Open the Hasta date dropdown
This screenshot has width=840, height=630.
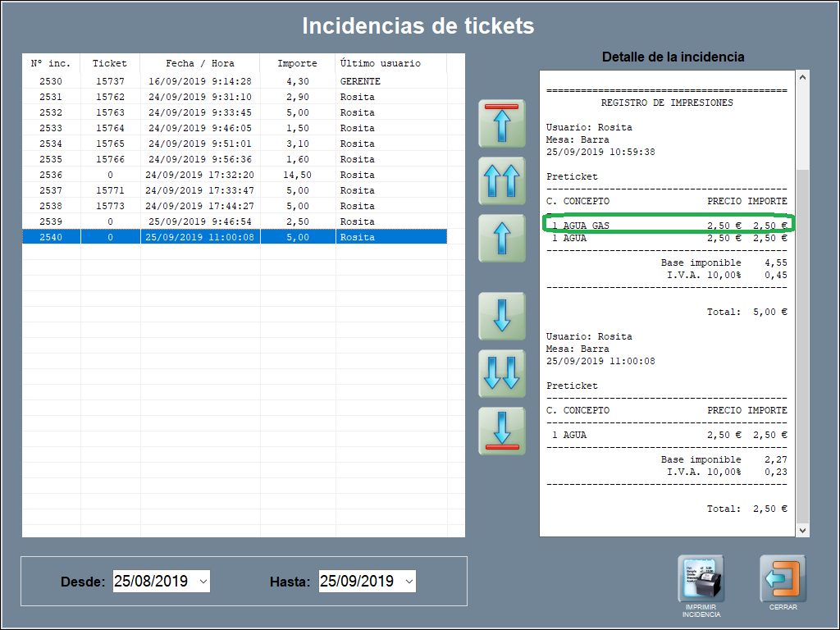pyautogui.click(x=409, y=582)
